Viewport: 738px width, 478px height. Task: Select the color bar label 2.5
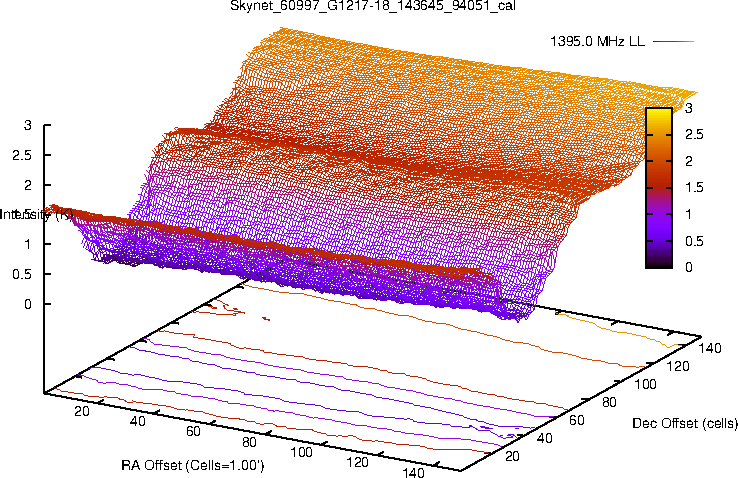pyautogui.click(x=694, y=135)
